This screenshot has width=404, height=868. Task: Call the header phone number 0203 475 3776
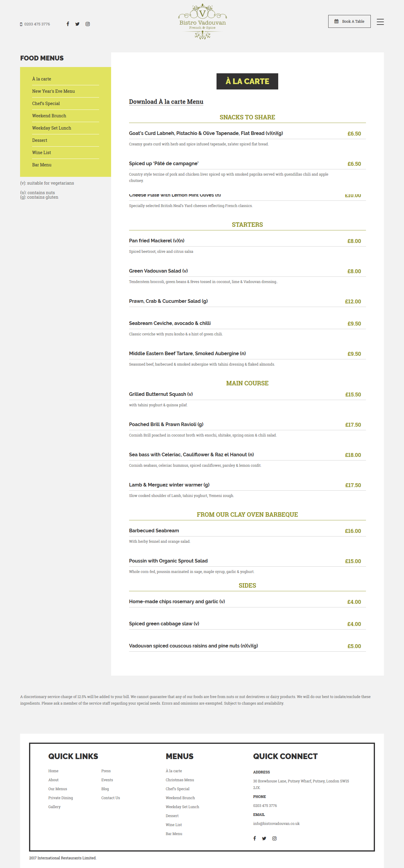coord(37,24)
